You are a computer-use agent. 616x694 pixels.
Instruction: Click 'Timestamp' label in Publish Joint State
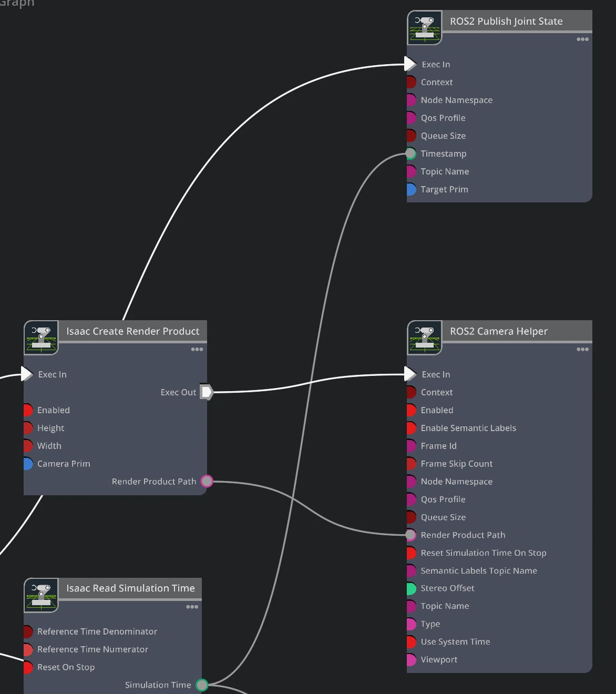[x=444, y=154]
